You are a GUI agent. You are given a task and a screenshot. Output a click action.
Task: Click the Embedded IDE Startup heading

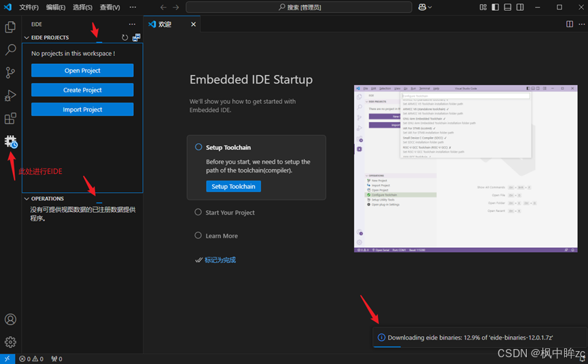point(251,79)
